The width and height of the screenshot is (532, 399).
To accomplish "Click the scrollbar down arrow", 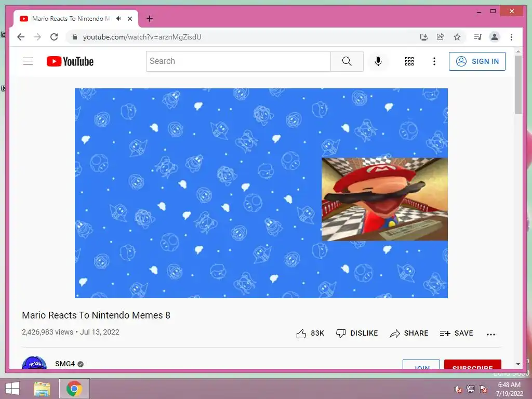I will click(x=518, y=364).
